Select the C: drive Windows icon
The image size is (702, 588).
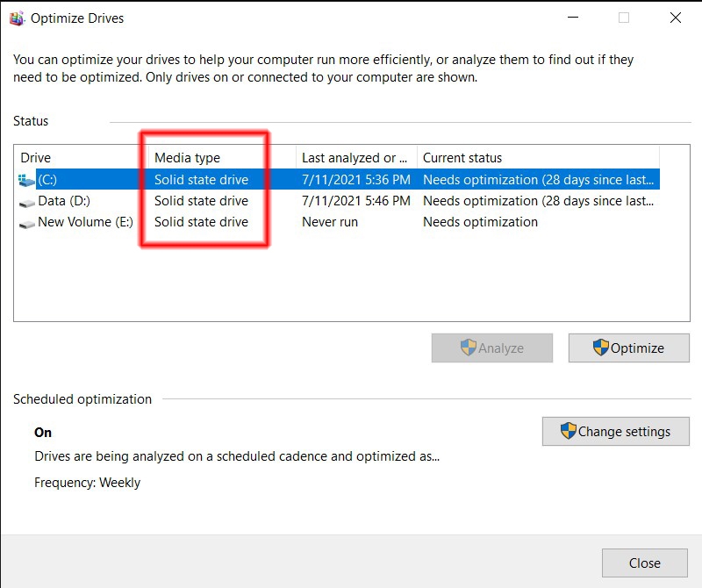click(x=26, y=181)
